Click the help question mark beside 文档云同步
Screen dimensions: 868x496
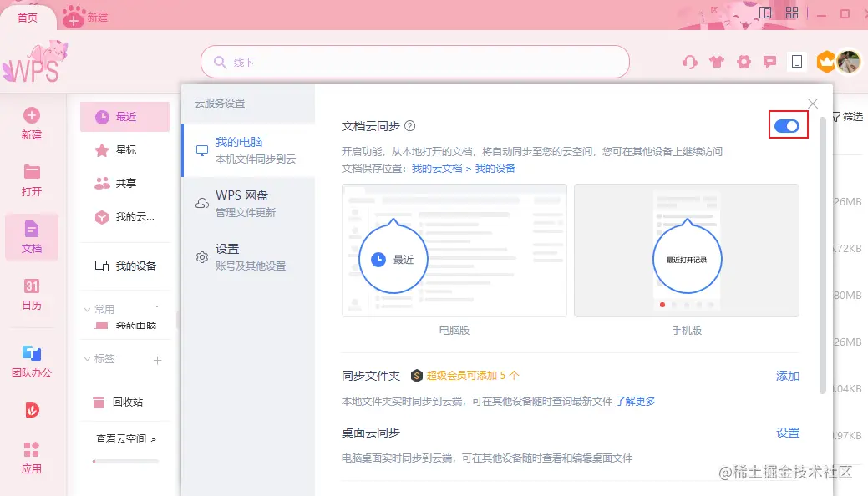click(x=409, y=126)
